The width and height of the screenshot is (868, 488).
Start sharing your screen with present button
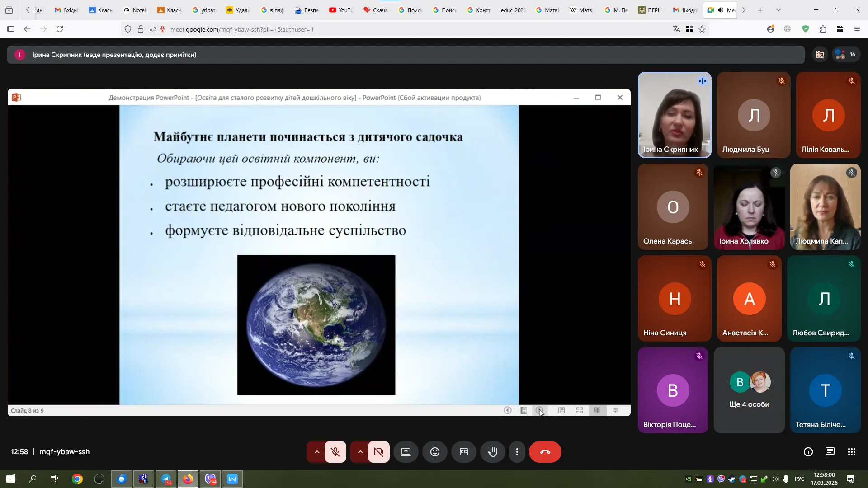click(406, 452)
